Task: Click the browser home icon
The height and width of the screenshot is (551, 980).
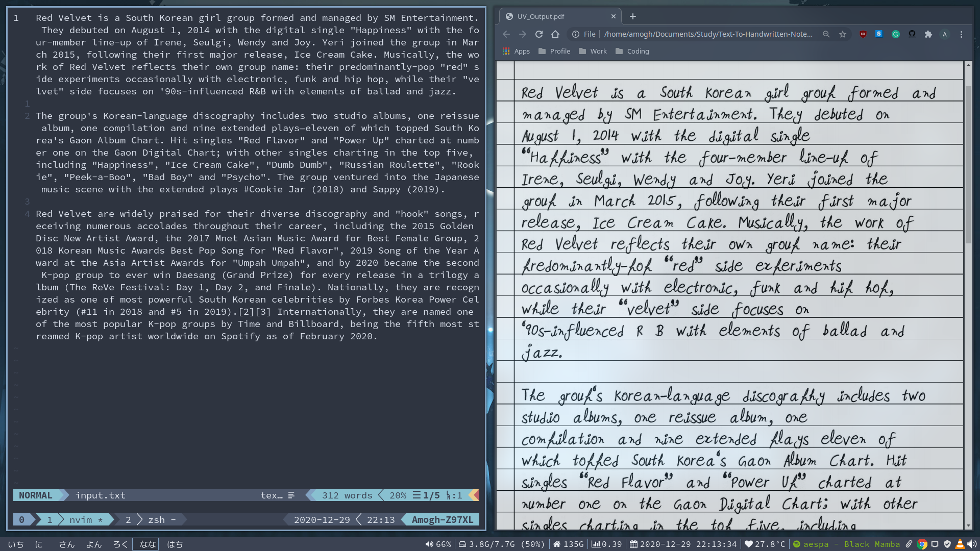Action: click(x=555, y=34)
